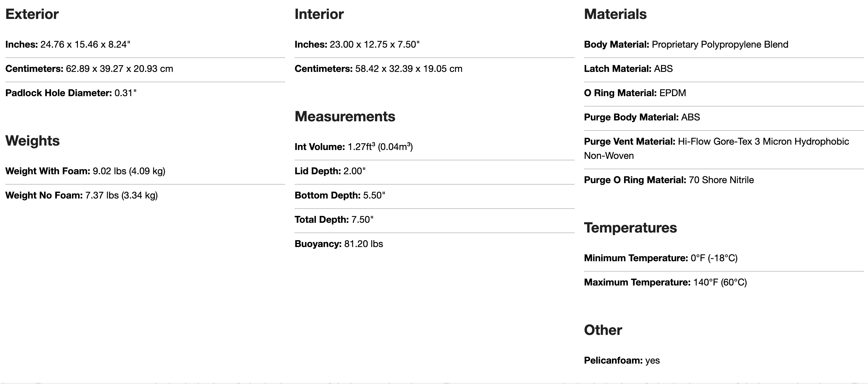
Task: Click the Pelicanfoam yes entry
Action: coord(622,360)
